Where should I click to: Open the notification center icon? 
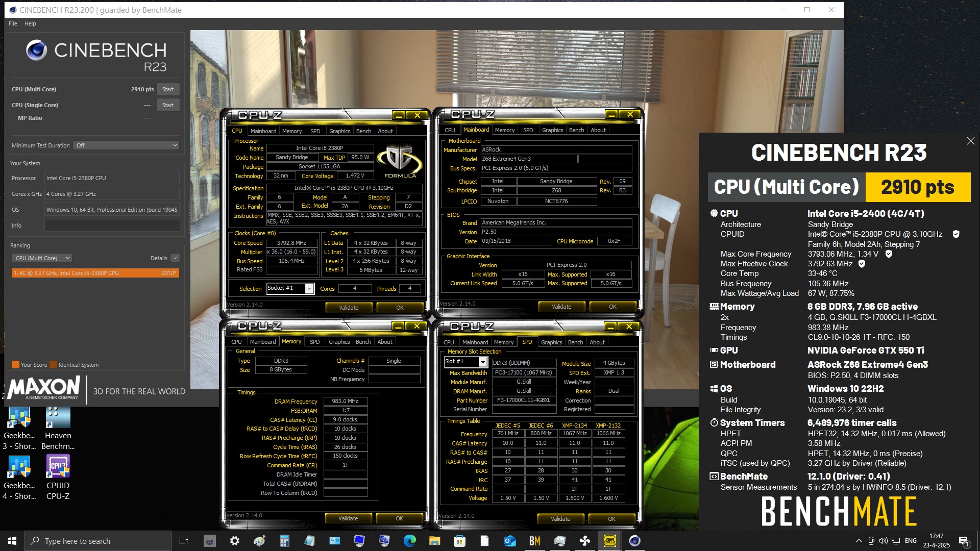(964, 541)
